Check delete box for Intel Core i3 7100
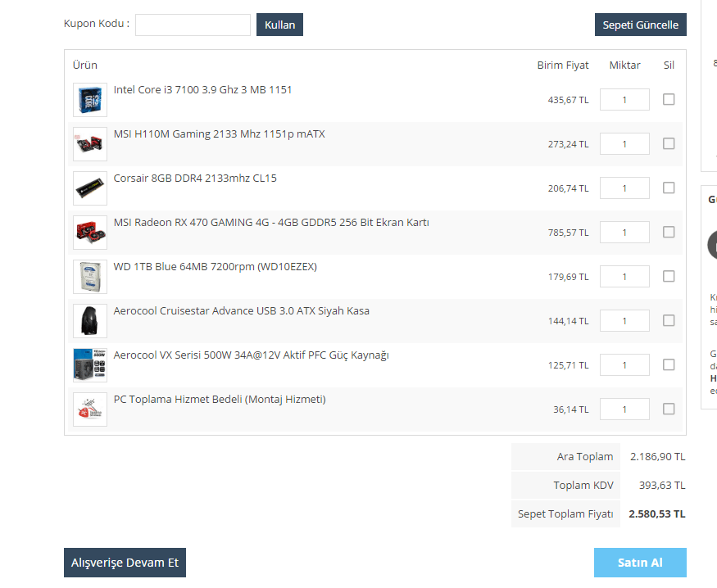 (669, 99)
